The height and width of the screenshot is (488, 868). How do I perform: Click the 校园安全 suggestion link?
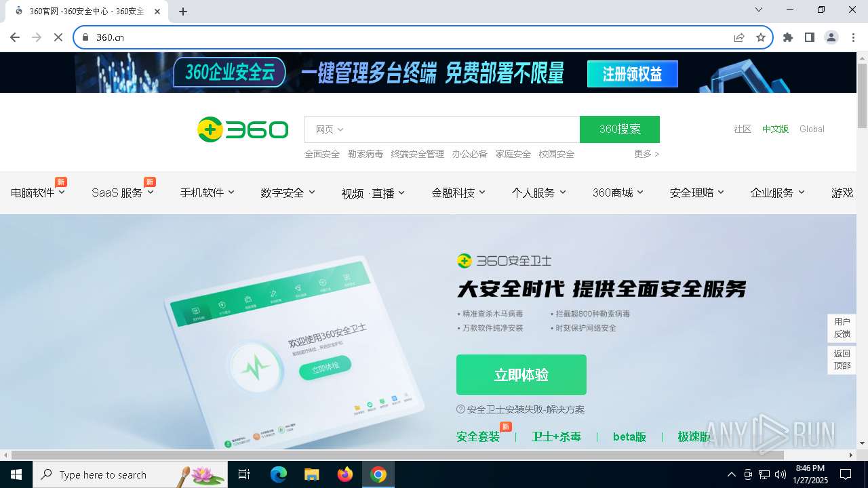coord(557,154)
